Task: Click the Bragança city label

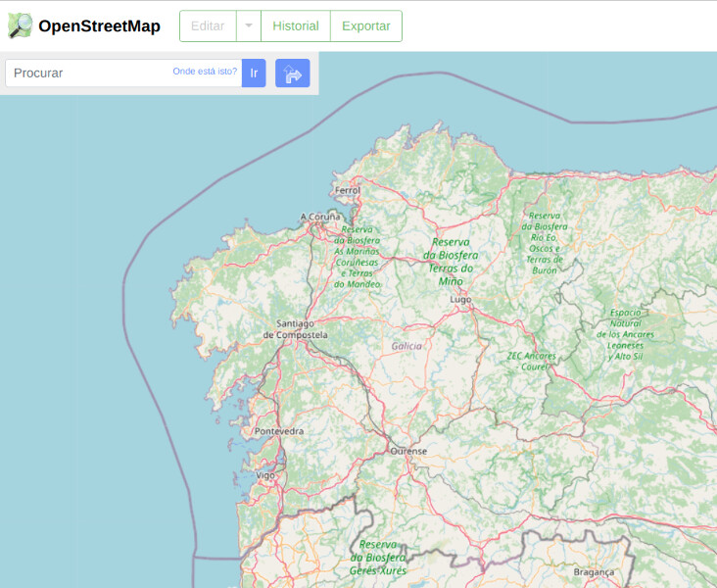Action: click(x=594, y=571)
